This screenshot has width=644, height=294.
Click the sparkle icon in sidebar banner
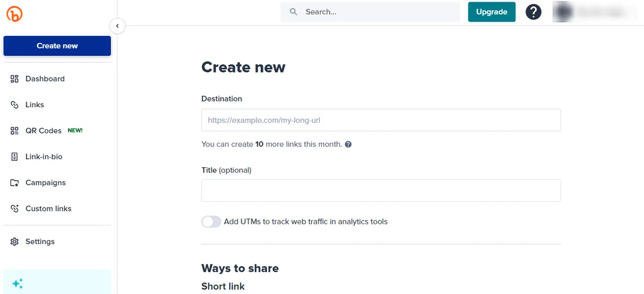18,284
